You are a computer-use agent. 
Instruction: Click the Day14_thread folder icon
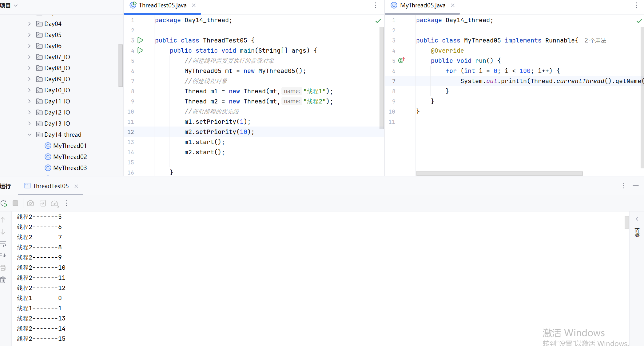click(x=39, y=135)
